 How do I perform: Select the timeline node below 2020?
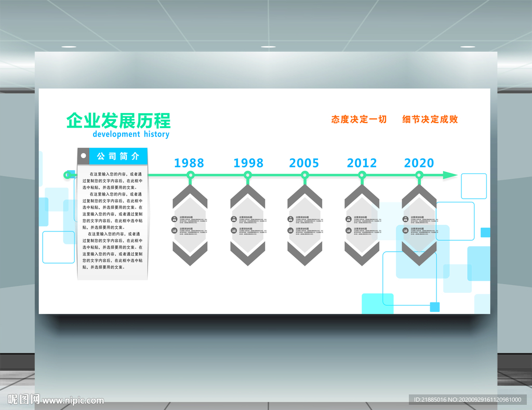click(419, 175)
